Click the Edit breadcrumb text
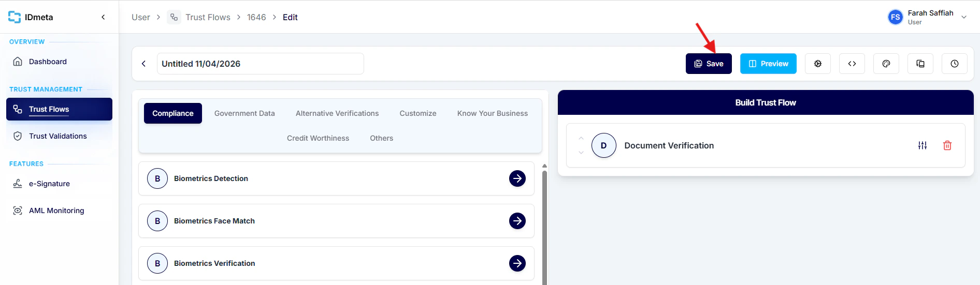980x285 pixels. click(290, 17)
